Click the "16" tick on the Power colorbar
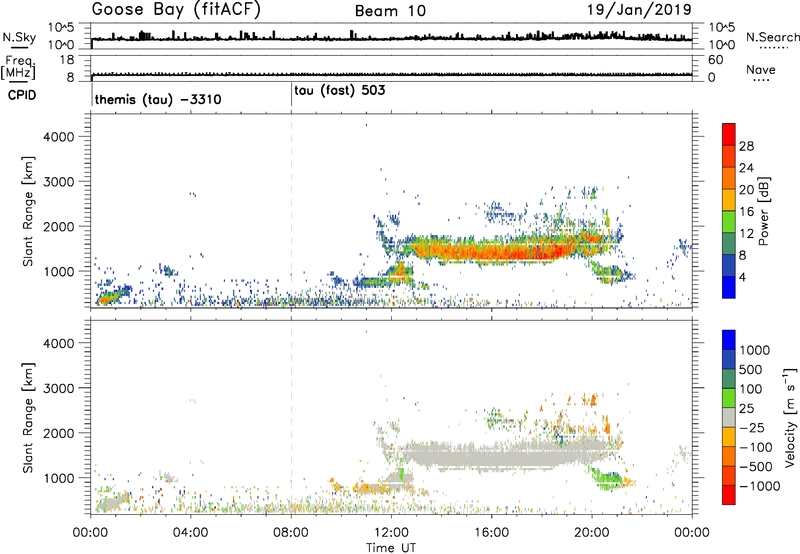800x554 pixels. 746,212
